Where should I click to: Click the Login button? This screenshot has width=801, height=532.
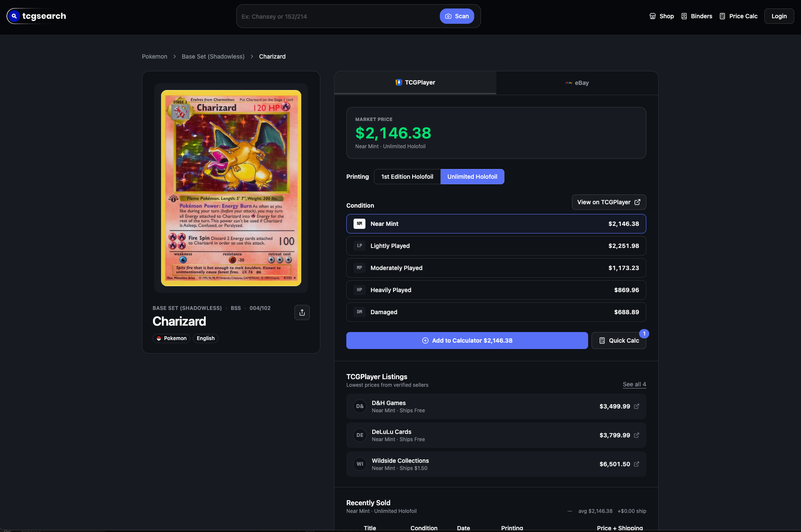[779, 16]
